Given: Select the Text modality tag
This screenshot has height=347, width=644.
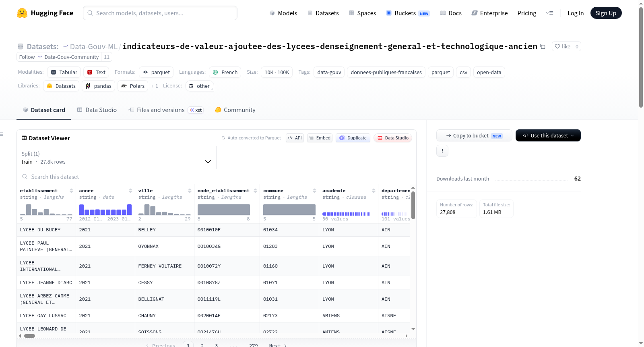Looking at the screenshot, I should [96, 72].
